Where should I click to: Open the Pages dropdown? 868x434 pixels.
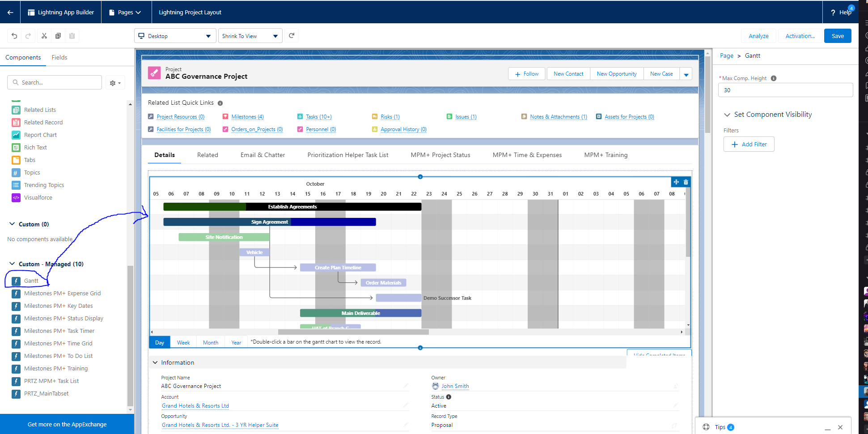pos(126,12)
